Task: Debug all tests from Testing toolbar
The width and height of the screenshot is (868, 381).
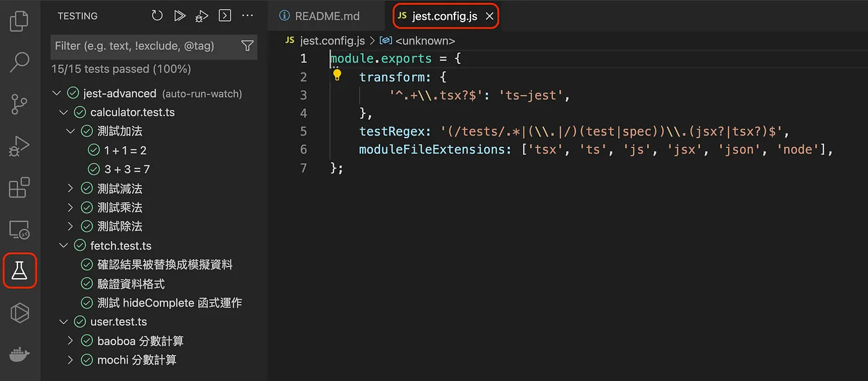Action: (x=202, y=16)
